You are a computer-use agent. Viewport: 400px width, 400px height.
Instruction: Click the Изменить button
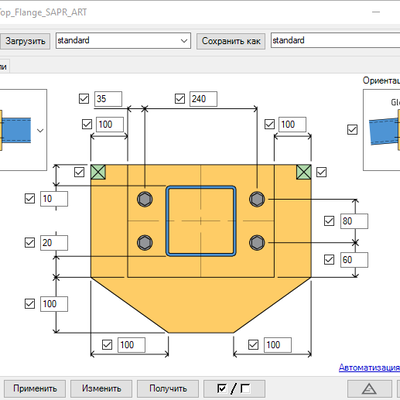(x=101, y=388)
